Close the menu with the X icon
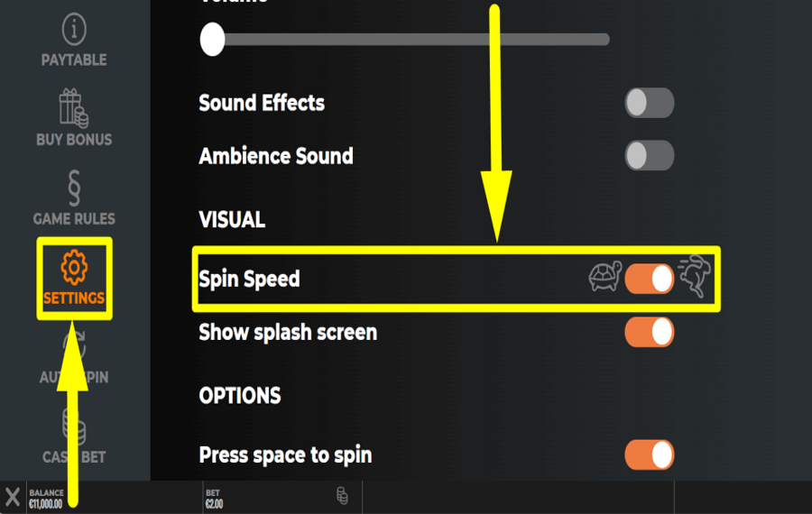This screenshot has height=514, width=812. (13, 497)
